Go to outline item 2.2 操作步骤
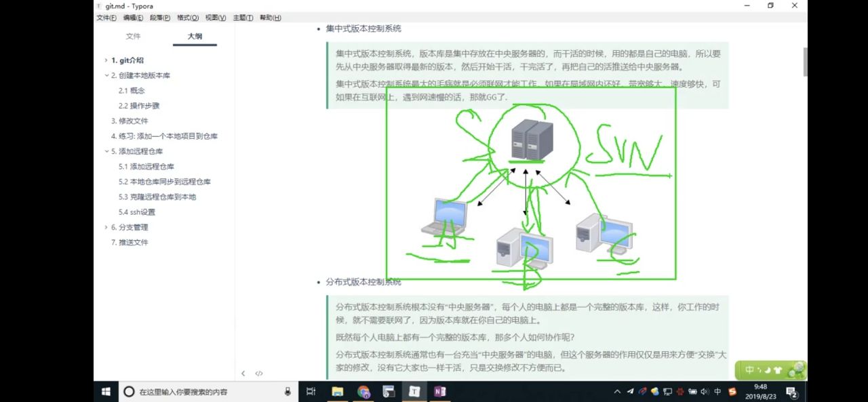868x402 pixels. point(139,106)
